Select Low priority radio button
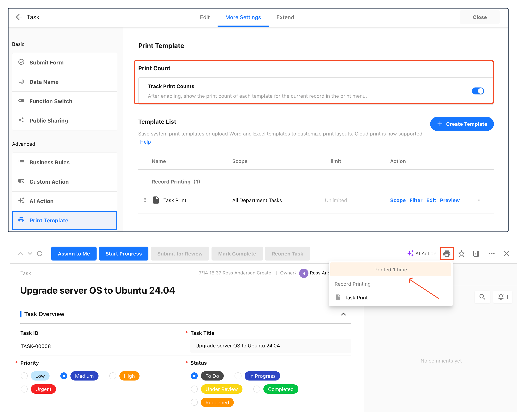Viewport: 525px width, 420px height. pyautogui.click(x=24, y=376)
